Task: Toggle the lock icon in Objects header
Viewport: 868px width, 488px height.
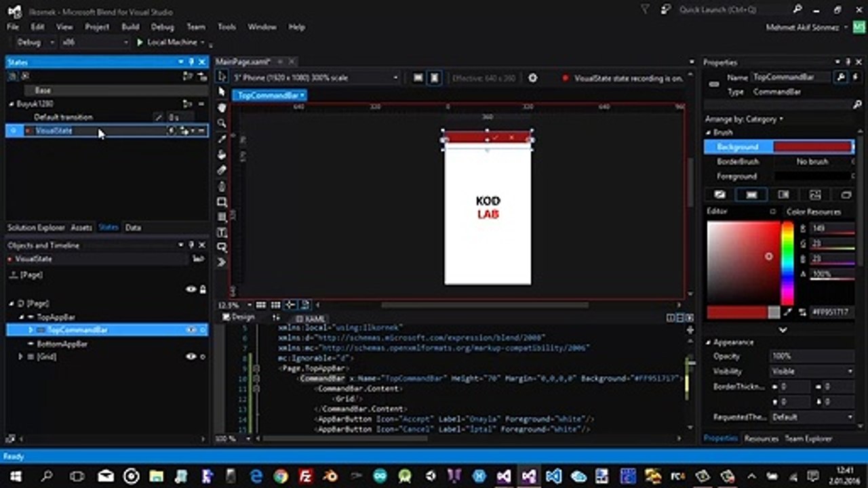Action: (x=202, y=289)
